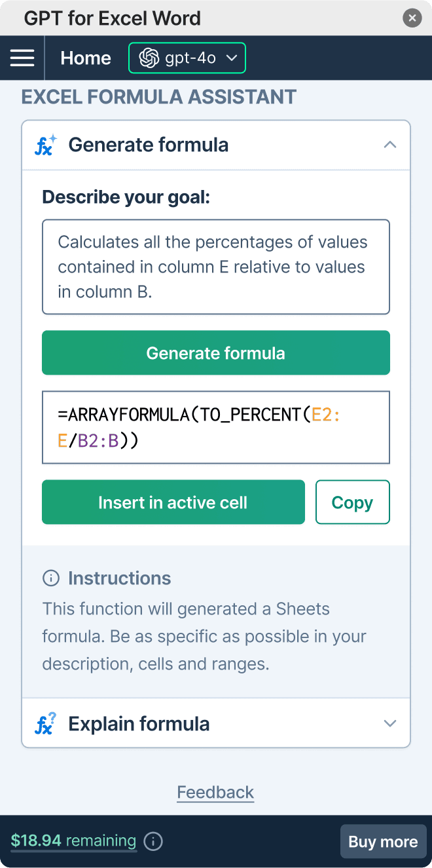Click the Generate formula fx sparkle icon
Viewport: 432px width, 868px height.
[46, 145]
